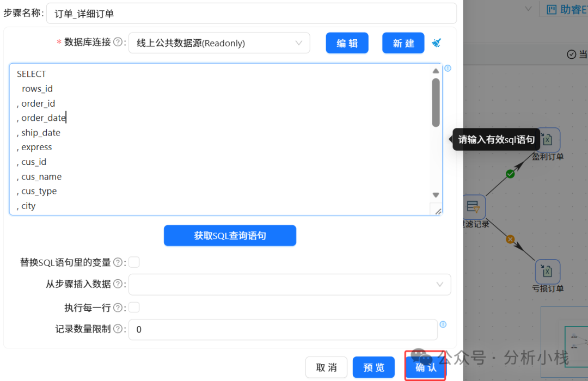This screenshot has height=381, width=588.
Task: Enable the 执行每一行 checkbox
Action: coord(134,308)
